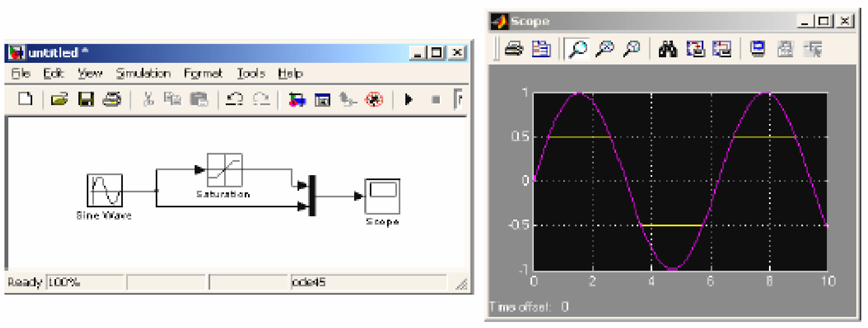Open the Tools menu
The image size is (868, 328).
pos(251,73)
